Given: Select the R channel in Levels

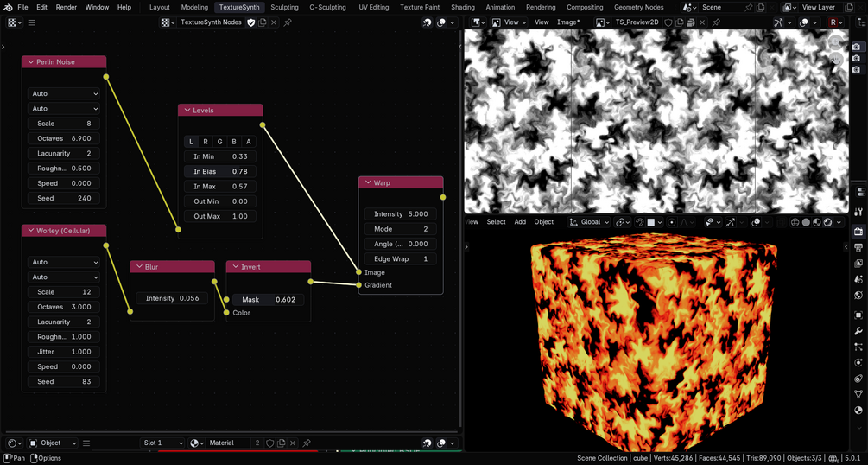Looking at the screenshot, I should click(x=206, y=142).
